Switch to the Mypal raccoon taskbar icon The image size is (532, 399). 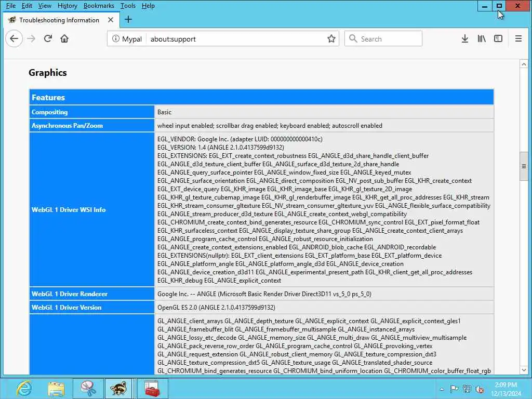[x=118, y=389]
